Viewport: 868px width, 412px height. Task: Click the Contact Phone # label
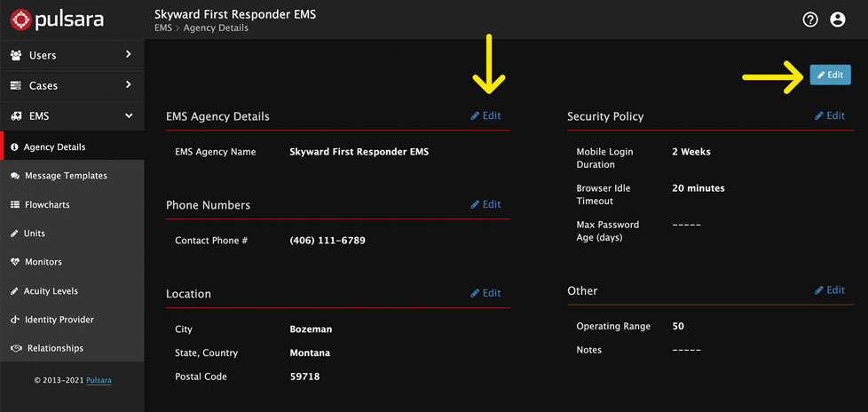click(211, 241)
